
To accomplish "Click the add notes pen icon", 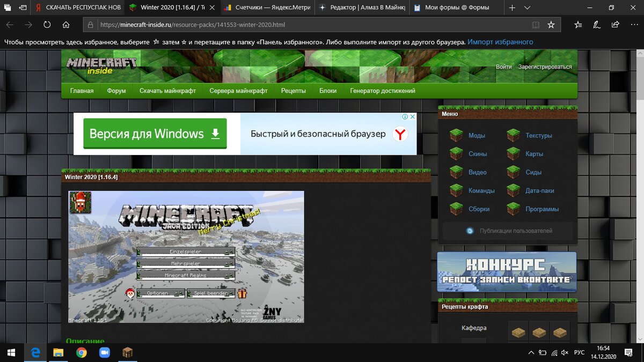I will click(x=597, y=25).
